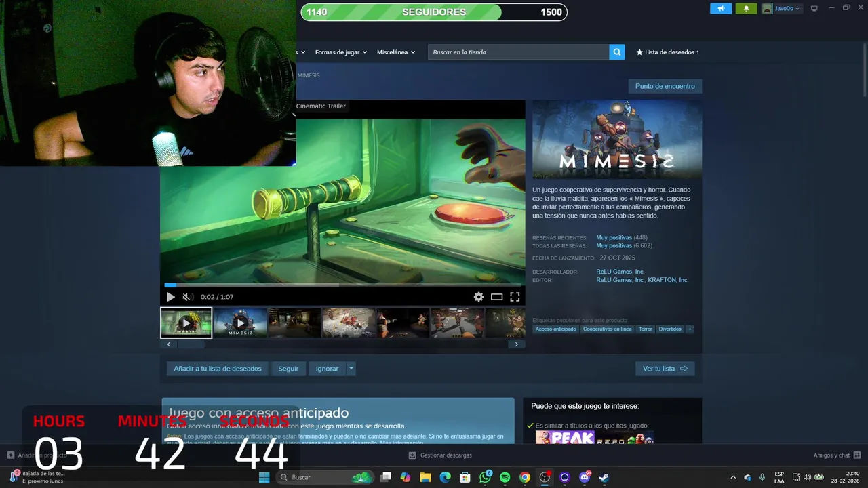Expand Formas de jugar menu
Image resolution: width=868 pixels, height=488 pixels.
pos(340,52)
